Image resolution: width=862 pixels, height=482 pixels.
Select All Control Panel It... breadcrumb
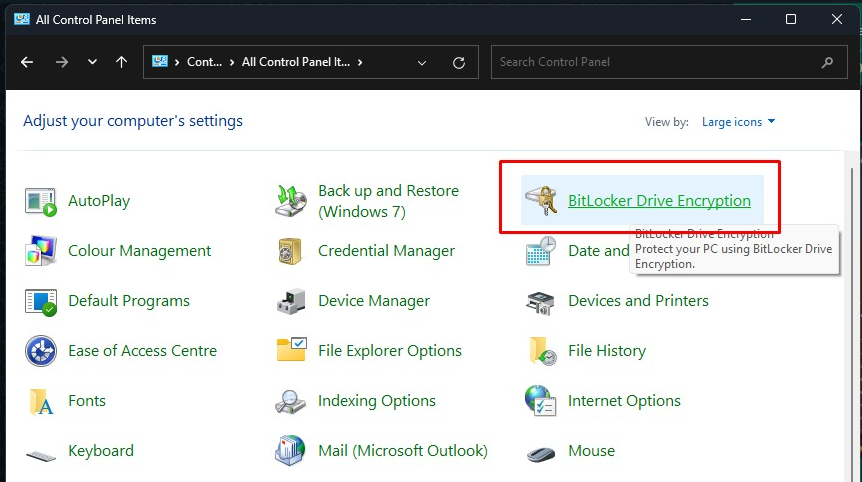click(296, 62)
